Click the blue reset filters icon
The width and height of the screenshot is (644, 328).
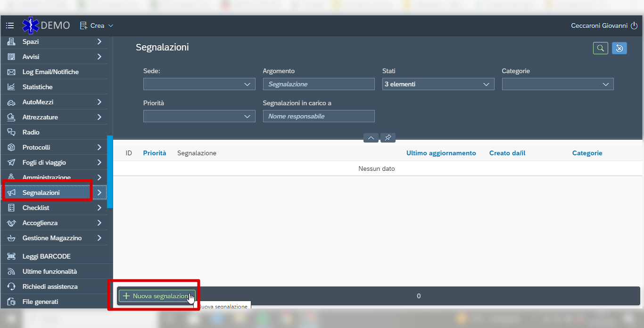pyautogui.click(x=619, y=48)
